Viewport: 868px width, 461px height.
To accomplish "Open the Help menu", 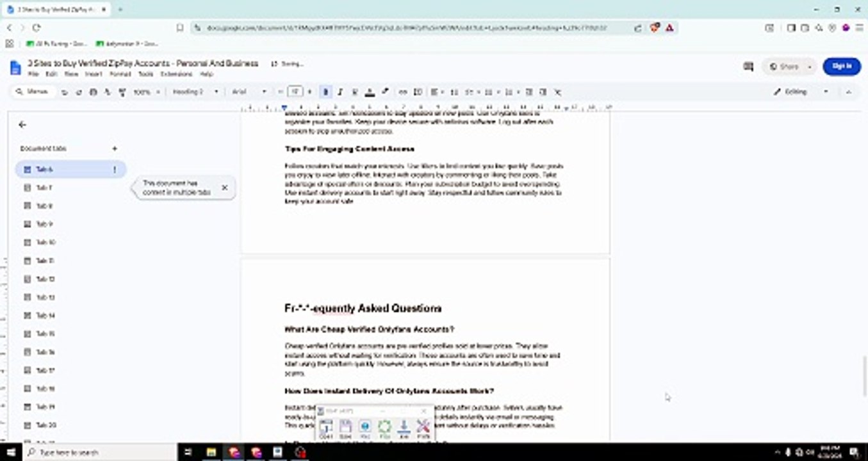I will (x=206, y=74).
